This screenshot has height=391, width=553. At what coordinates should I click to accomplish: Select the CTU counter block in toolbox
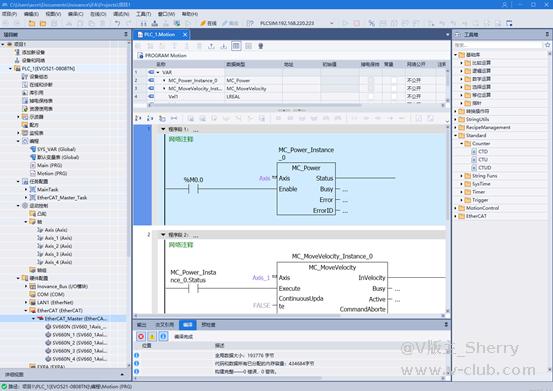[483, 160]
